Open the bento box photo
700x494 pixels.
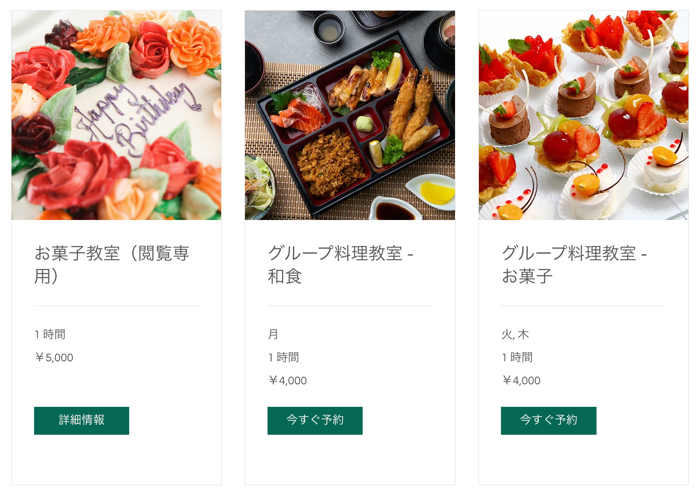pyautogui.click(x=350, y=115)
